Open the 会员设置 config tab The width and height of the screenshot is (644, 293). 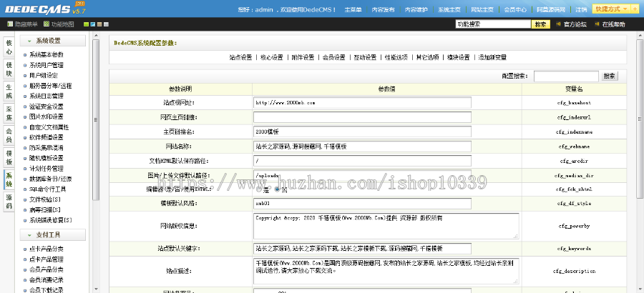click(334, 57)
